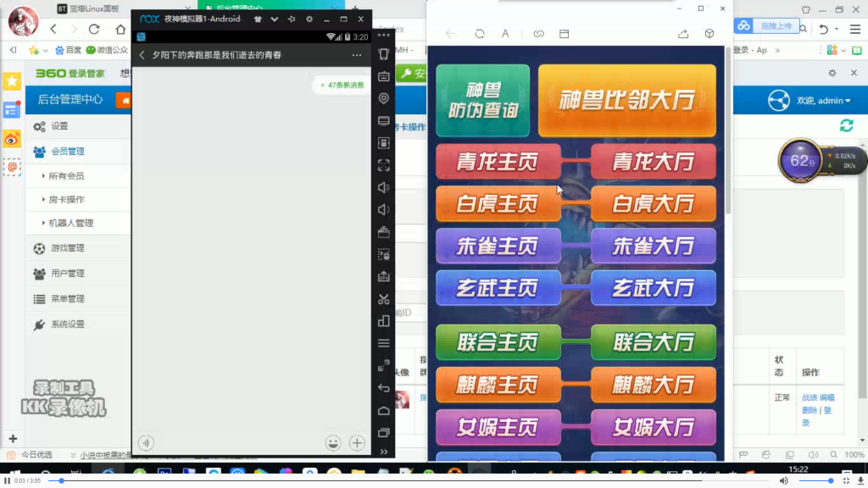
Task: Click 战绩 link in table row
Action: tap(810, 397)
